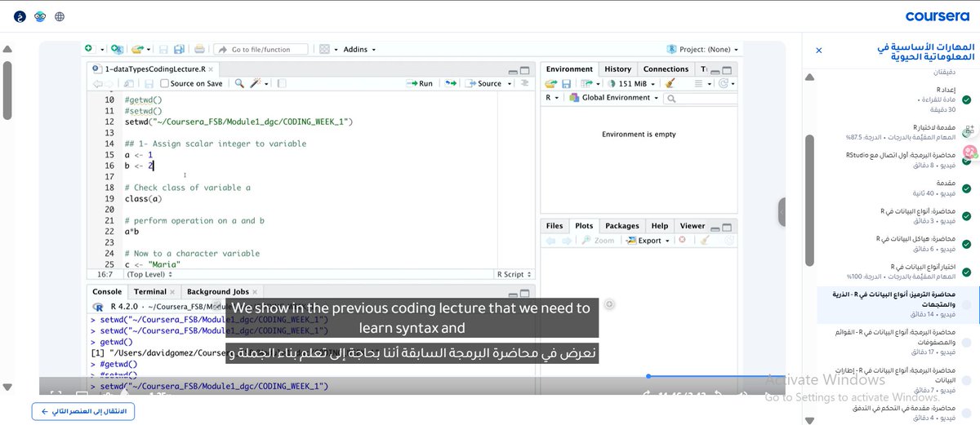Click the editor go back arrow icon
Viewport: 980px width, 425px height.
(98, 83)
